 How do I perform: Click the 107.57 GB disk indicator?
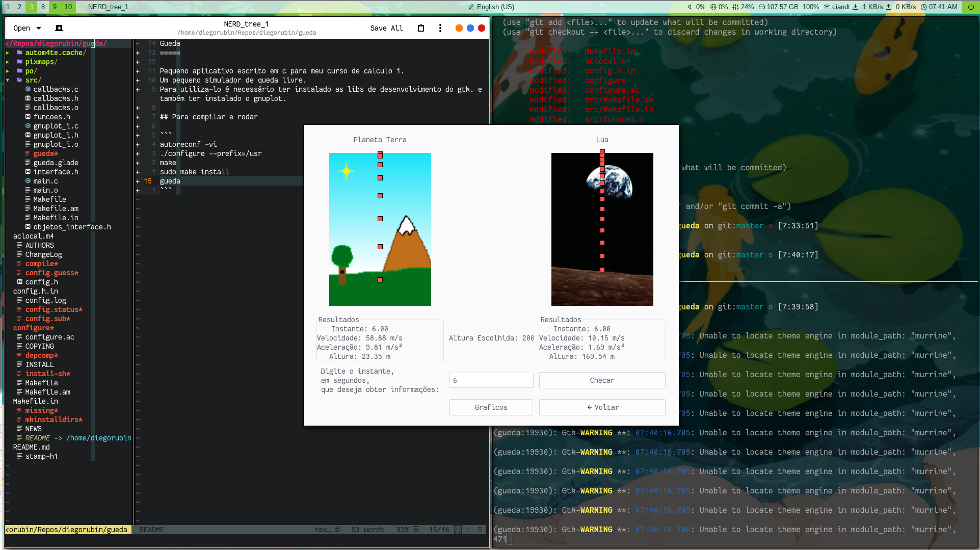[778, 7]
